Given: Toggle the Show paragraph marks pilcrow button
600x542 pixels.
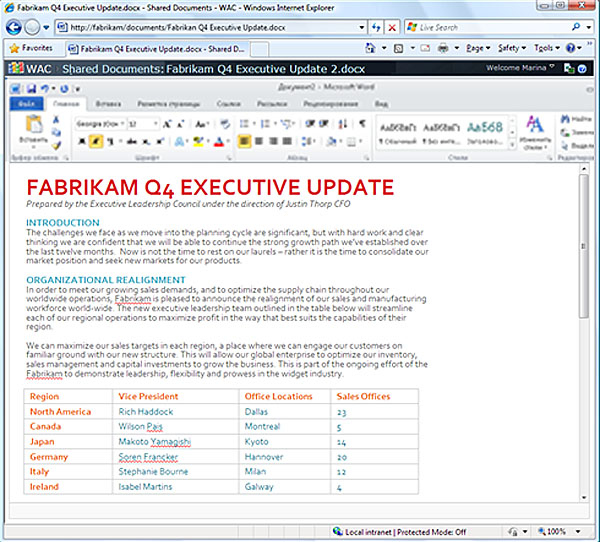Looking at the screenshot, I should tap(362, 124).
